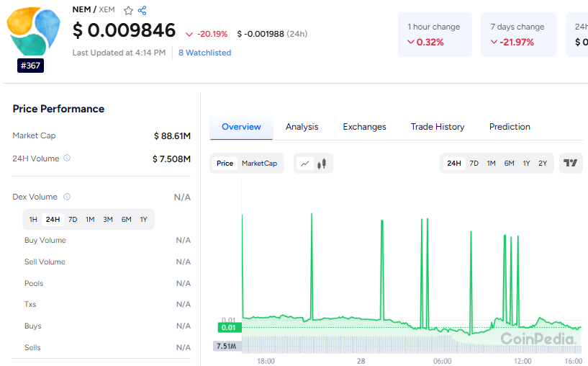Open TradingView chart icon
This screenshot has height=366, width=588.
point(571,163)
